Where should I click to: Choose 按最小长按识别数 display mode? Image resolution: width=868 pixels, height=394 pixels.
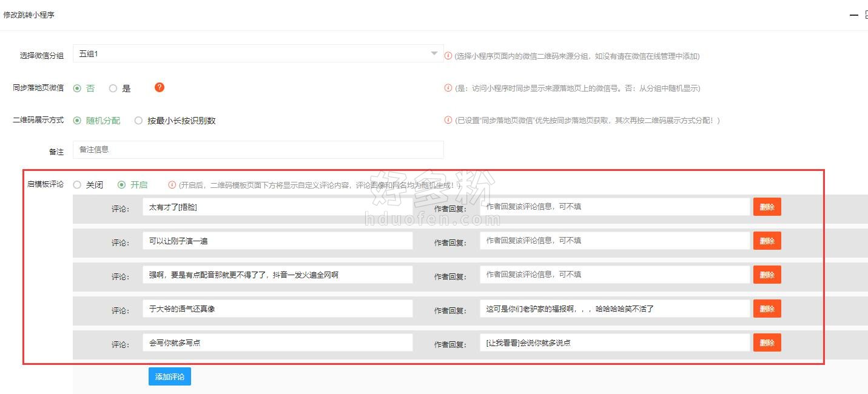[138, 121]
